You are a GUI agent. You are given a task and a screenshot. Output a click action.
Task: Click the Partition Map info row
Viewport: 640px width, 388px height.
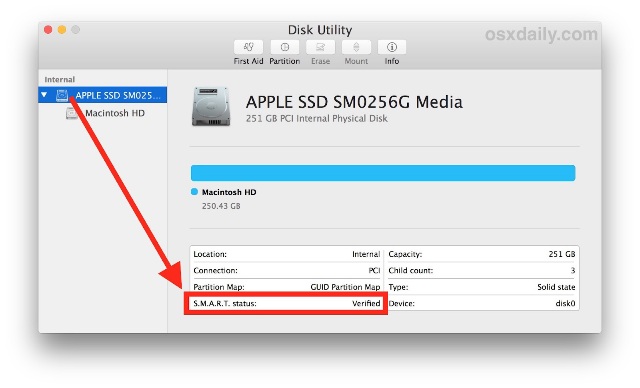point(287,287)
